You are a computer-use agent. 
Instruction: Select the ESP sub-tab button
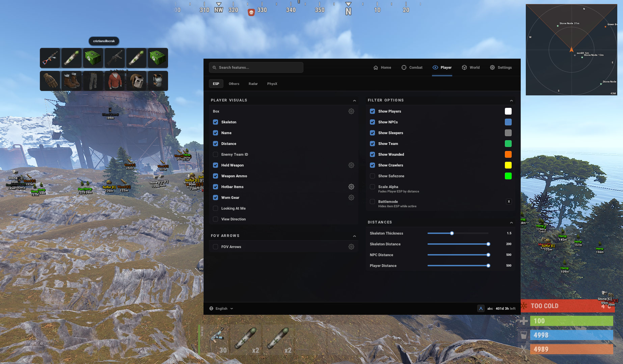(216, 84)
